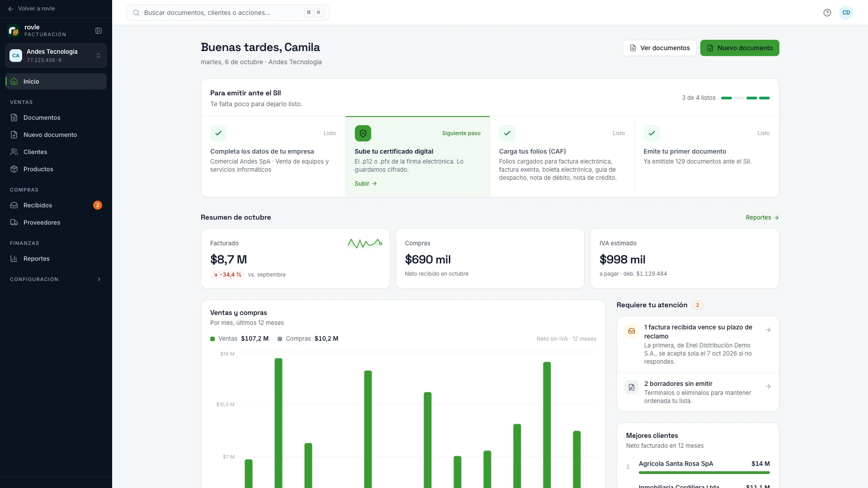Open the Compras $690 mil card
This screenshot has width=868, height=488.
tap(490, 258)
